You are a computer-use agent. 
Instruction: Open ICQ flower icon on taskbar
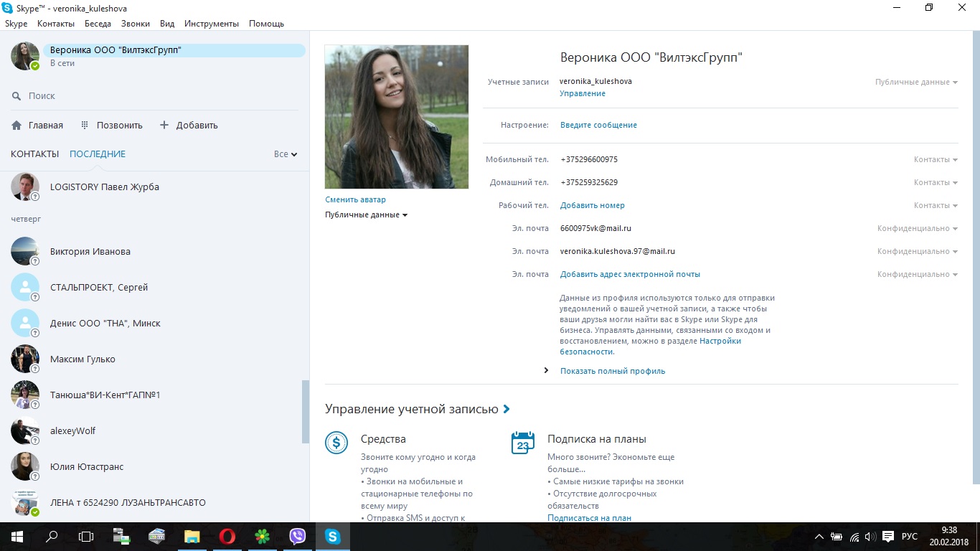tap(262, 536)
